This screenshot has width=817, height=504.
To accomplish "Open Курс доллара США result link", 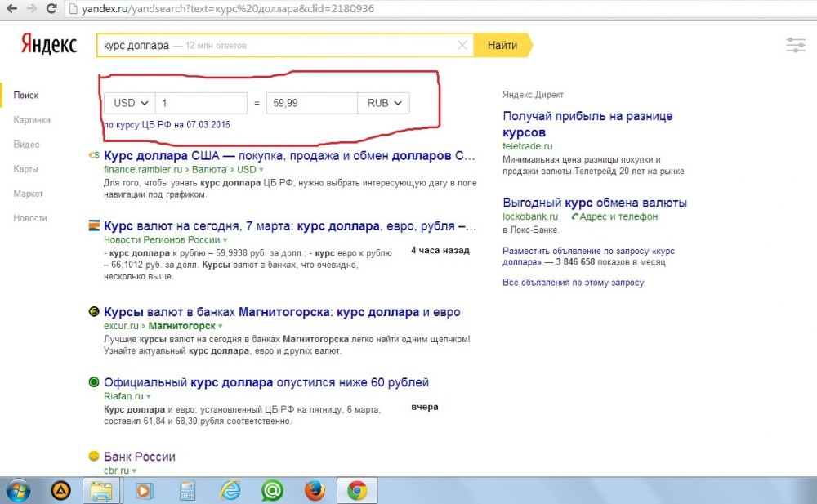I will click(x=289, y=155).
